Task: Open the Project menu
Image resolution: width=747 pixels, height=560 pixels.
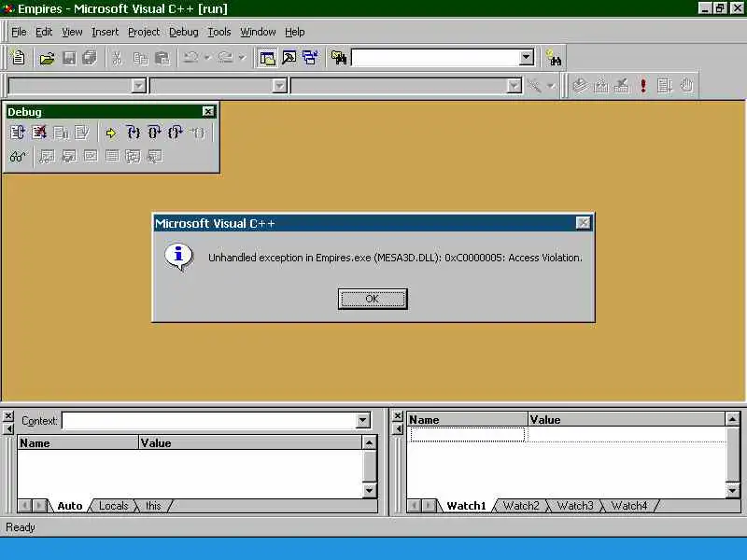Action: point(144,32)
